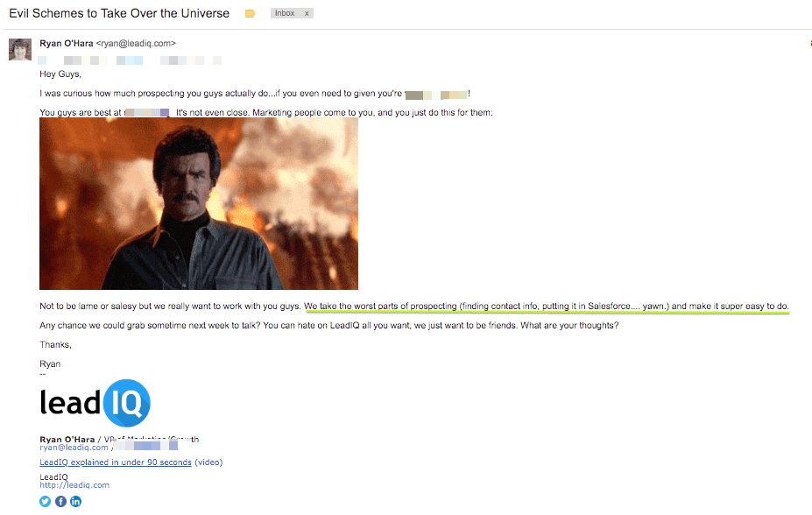
Task: Click the Twitter icon in signature
Action: (x=46, y=501)
